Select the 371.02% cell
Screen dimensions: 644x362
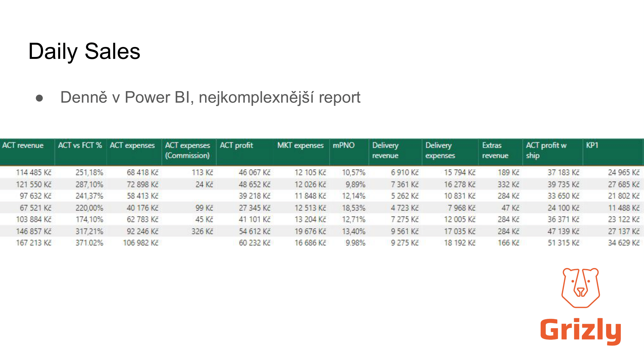point(90,243)
